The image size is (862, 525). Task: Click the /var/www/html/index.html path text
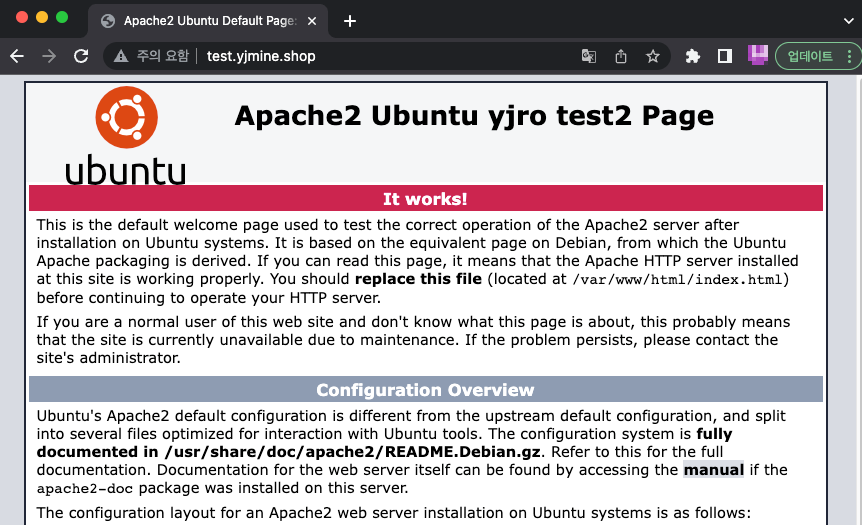tap(677, 280)
